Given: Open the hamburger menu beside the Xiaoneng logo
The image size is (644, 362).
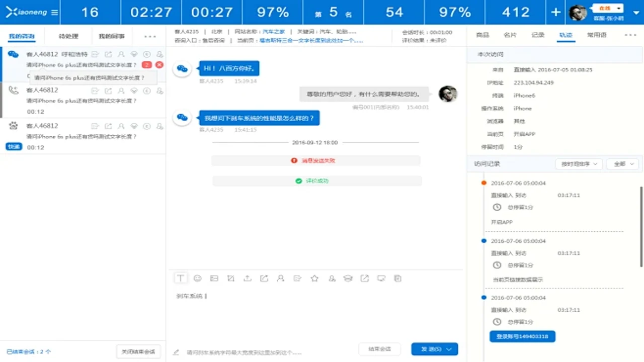Looking at the screenshot, I should 54,12.
